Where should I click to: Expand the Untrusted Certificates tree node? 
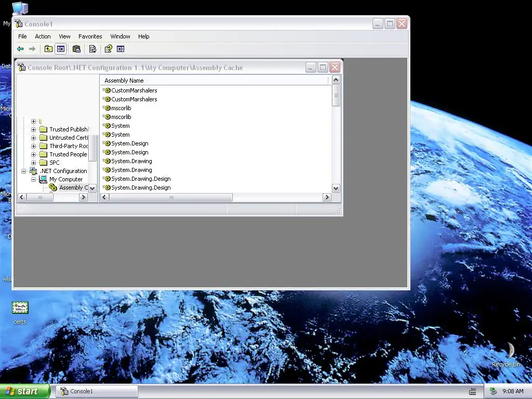point(33,138)
